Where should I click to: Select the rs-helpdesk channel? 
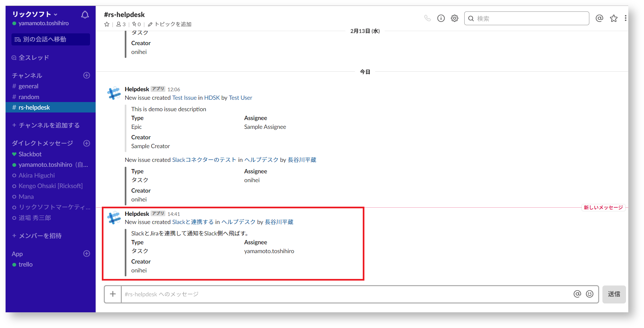click(x=50, y=107)
